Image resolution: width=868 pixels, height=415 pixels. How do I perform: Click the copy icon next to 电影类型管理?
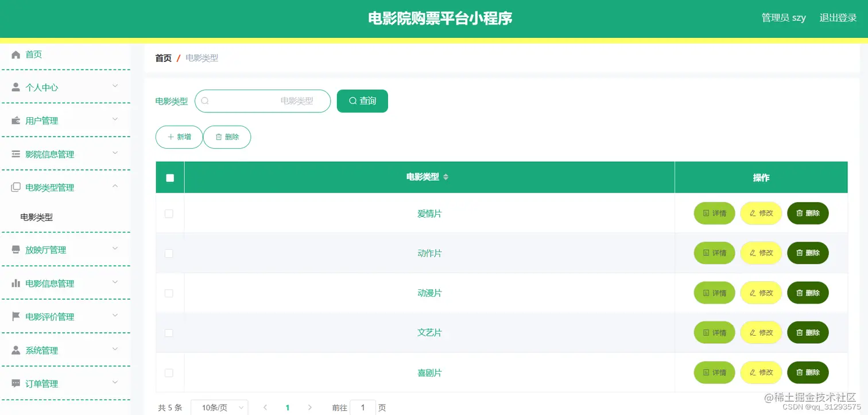coord(16,188)
